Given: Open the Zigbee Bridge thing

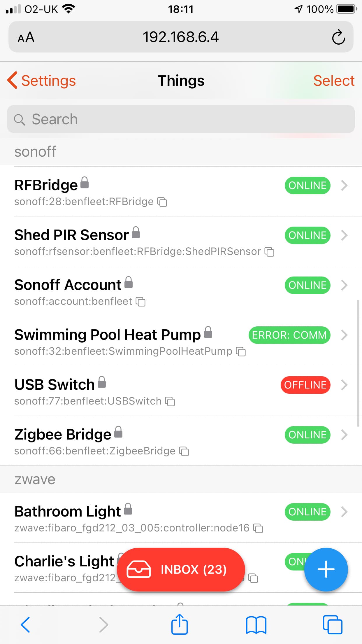Looking at the screenshot, I should click(63, 435).
